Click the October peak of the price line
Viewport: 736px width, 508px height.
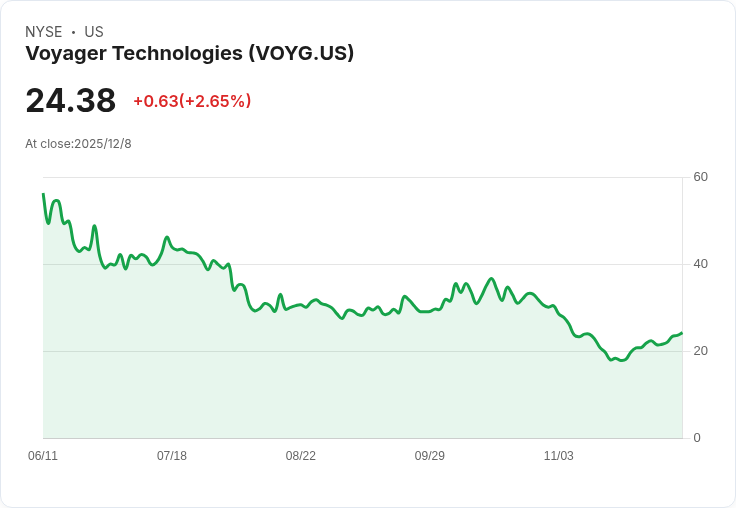(x=491, y=279)
